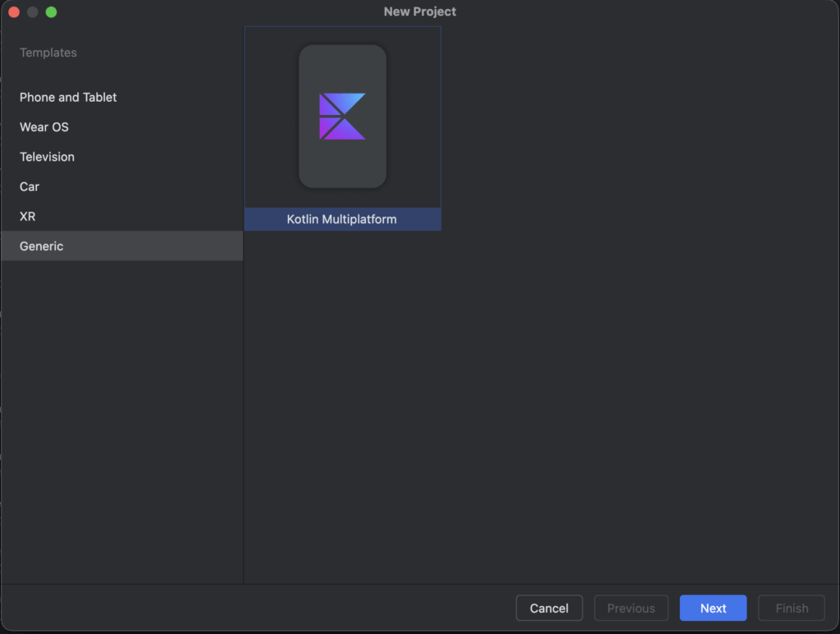840x634 pixels.
Task: Open the Television templates category
Action: point(47,157)
